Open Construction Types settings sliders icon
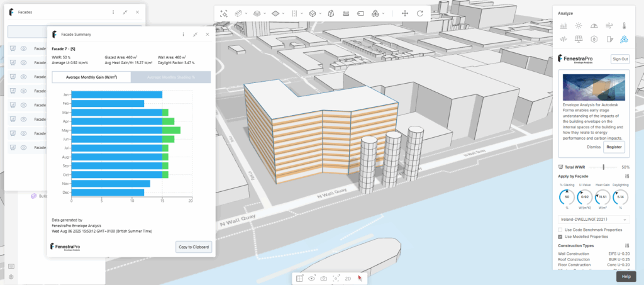This screenshot has height=285, width=644. pyautogui.click(x=627, y=245)
